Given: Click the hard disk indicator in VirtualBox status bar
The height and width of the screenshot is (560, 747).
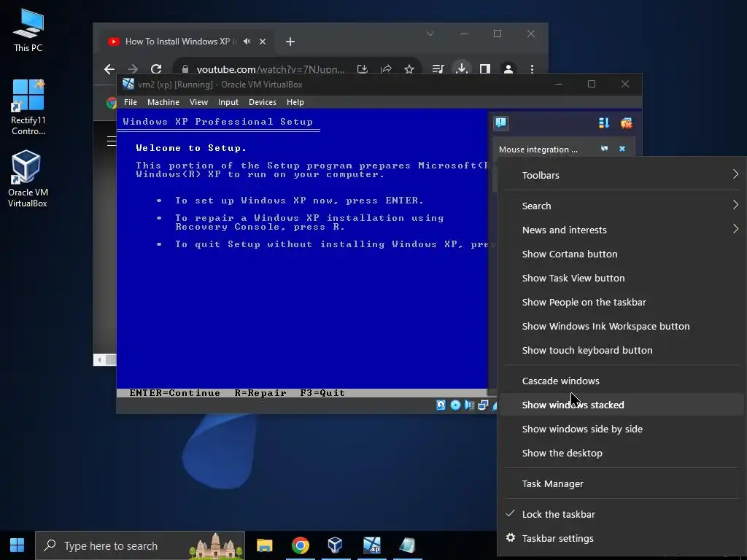Looking at the screenshot, I should pyautogui.click(x=441, y=405).
